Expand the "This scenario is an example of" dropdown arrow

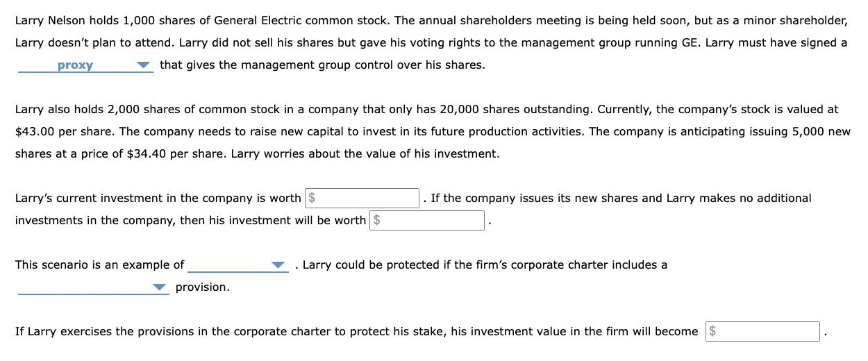tap(278, 265)
